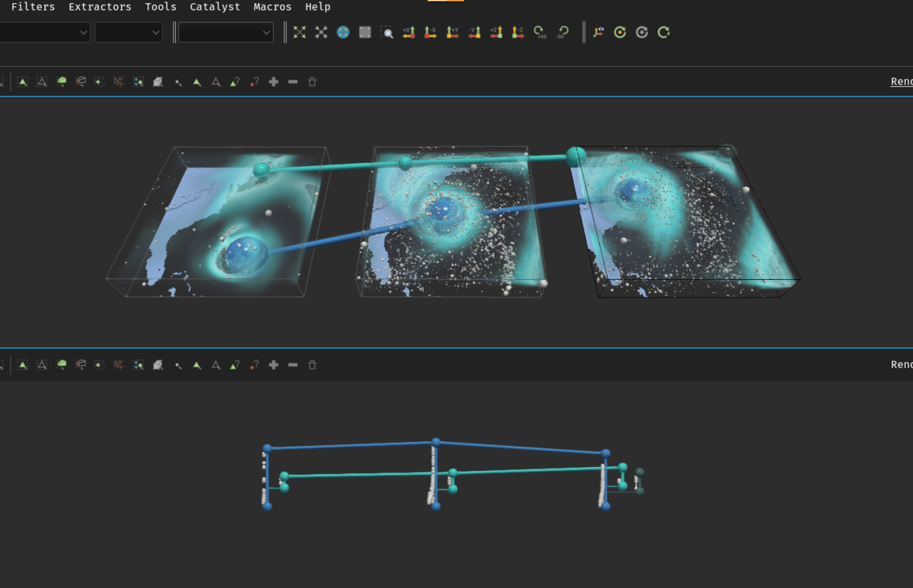
Task: Open the Catalyst menu
Action: pos(215,7)
